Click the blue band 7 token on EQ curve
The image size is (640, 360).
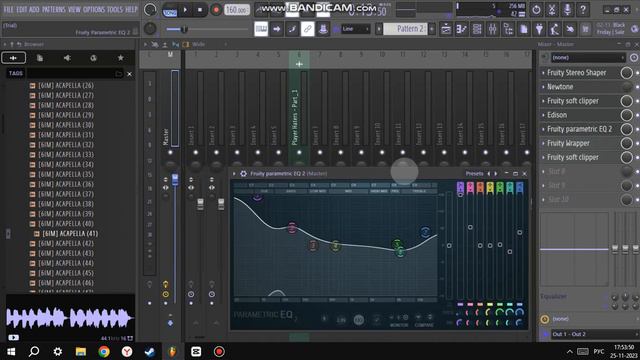(425, 232)
